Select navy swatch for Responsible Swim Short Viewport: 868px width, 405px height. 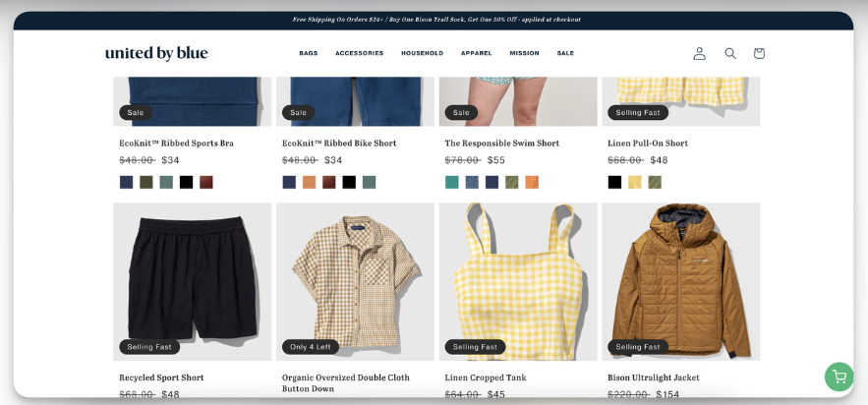pyautogui.click(x=492, y=182)
